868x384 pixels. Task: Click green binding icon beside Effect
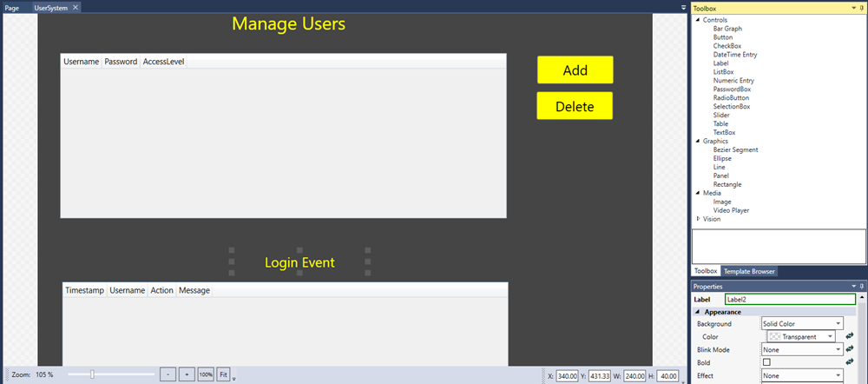point(850,375)
